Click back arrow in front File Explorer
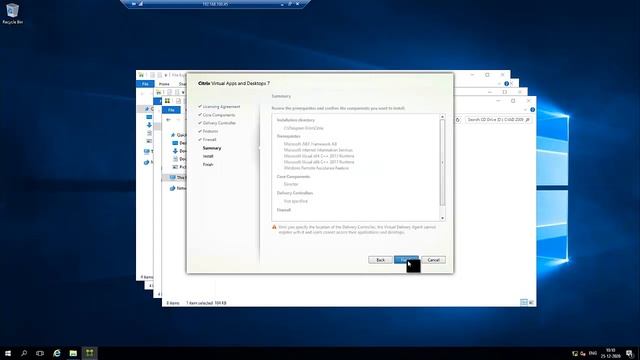This screenshot has height=360, width=640. (169, 120)
